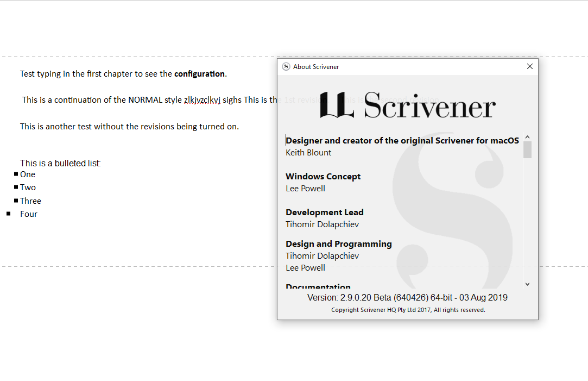Viewport: 588px width, 381px height.
Task: Click 'Tihomir Dolapchiev' under Design and Programming
Action: click(x=322, y=255)
